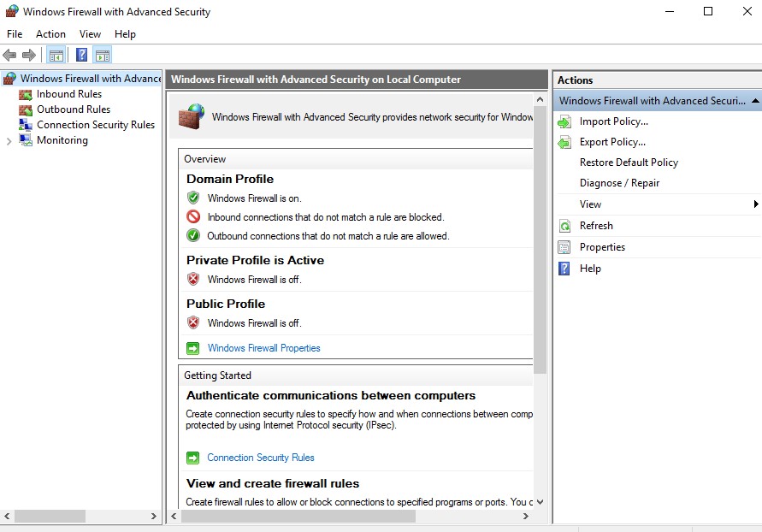
Task: Click the tree pane scroll left arrow
Action: click(x=7, y=517)
